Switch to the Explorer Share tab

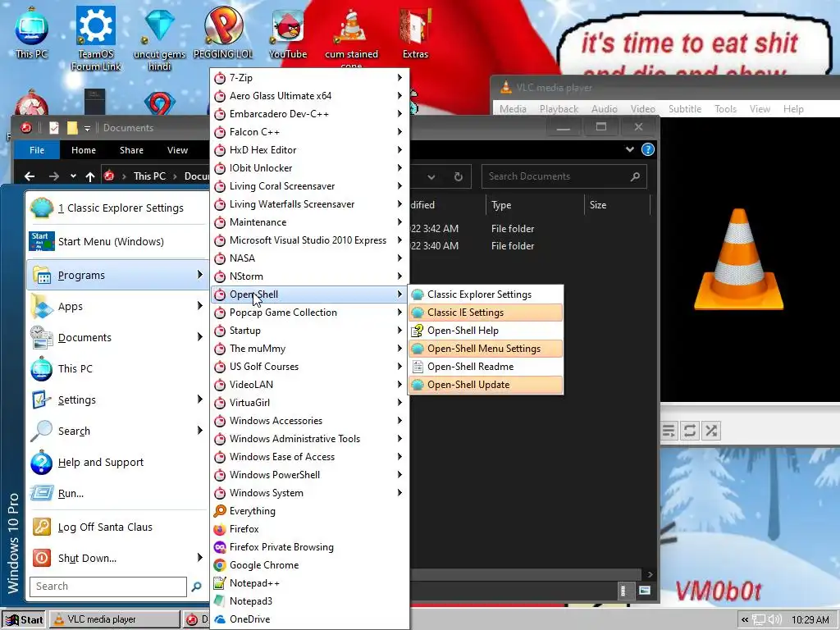coord(131,150)
